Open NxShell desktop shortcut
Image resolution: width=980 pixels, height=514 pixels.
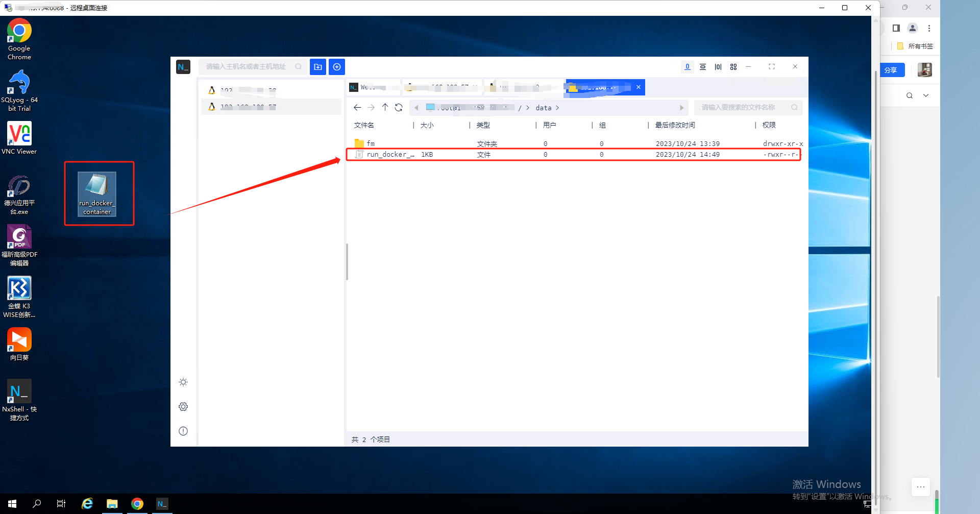point(19,400)
